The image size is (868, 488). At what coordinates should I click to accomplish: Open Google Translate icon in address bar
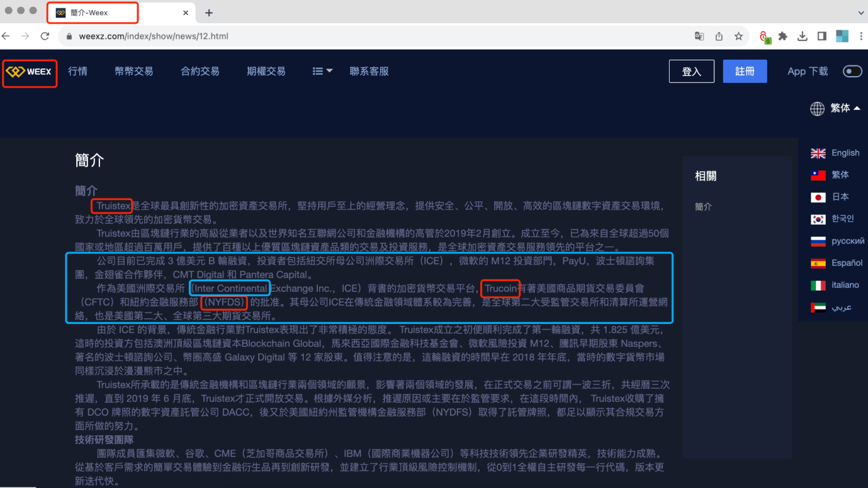click(x=699, y=36)
